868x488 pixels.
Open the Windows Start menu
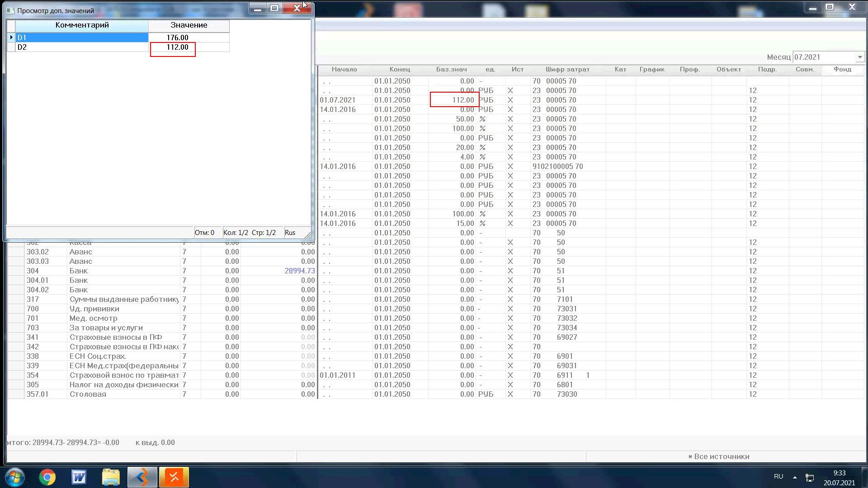pos(14,477)
